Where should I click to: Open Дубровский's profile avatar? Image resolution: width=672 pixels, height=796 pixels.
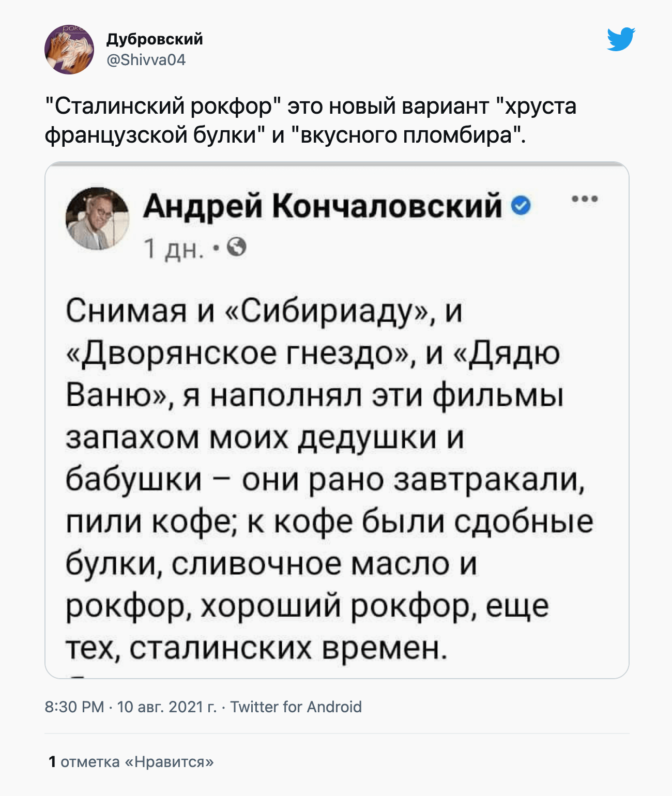pos(69,49)
